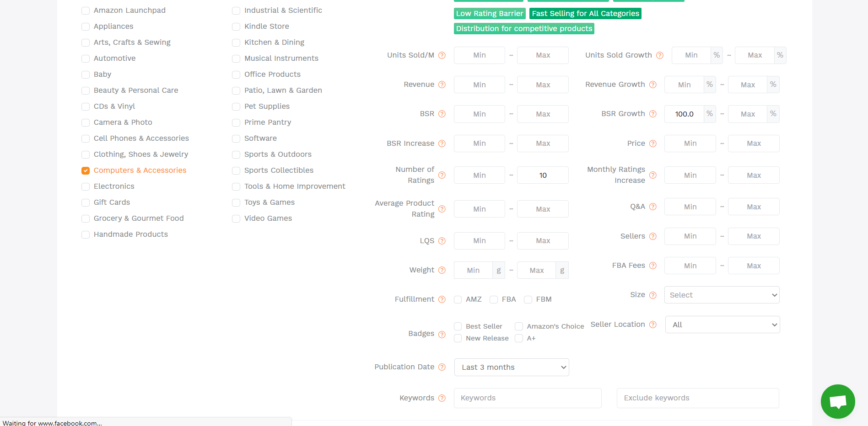Click the BSR Growth Min field
This screenshot has width=868, height=426.
684,114
